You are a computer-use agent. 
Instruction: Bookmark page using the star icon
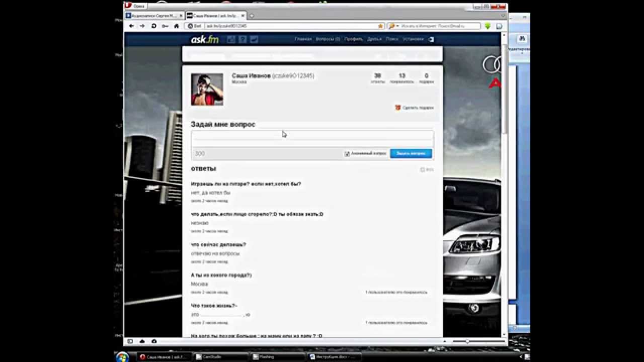pos(381,26)
